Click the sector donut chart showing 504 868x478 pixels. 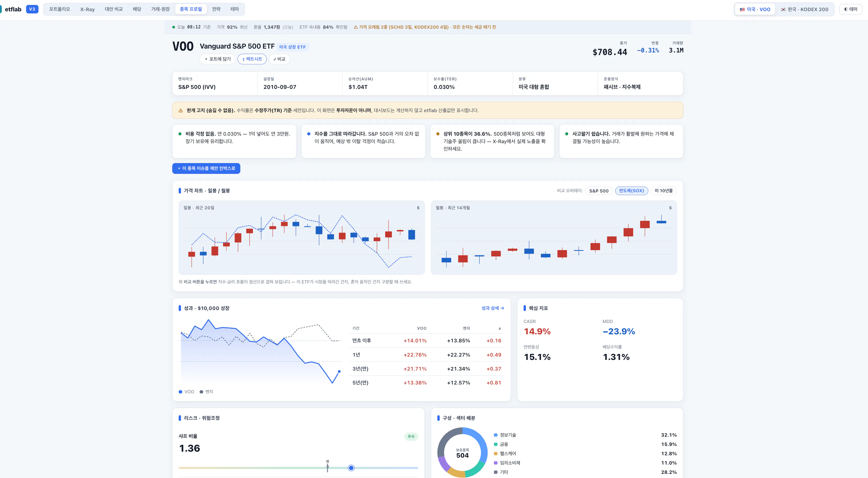[x=462, y=452]
